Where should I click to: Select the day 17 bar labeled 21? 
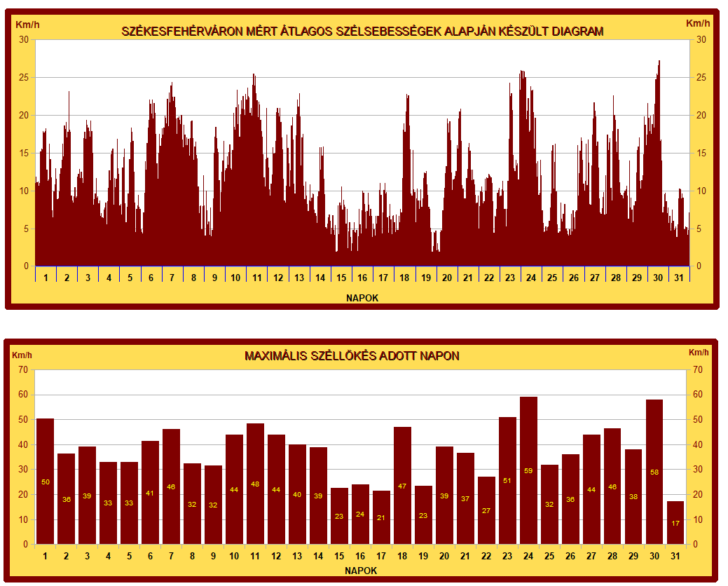(381, 517)
